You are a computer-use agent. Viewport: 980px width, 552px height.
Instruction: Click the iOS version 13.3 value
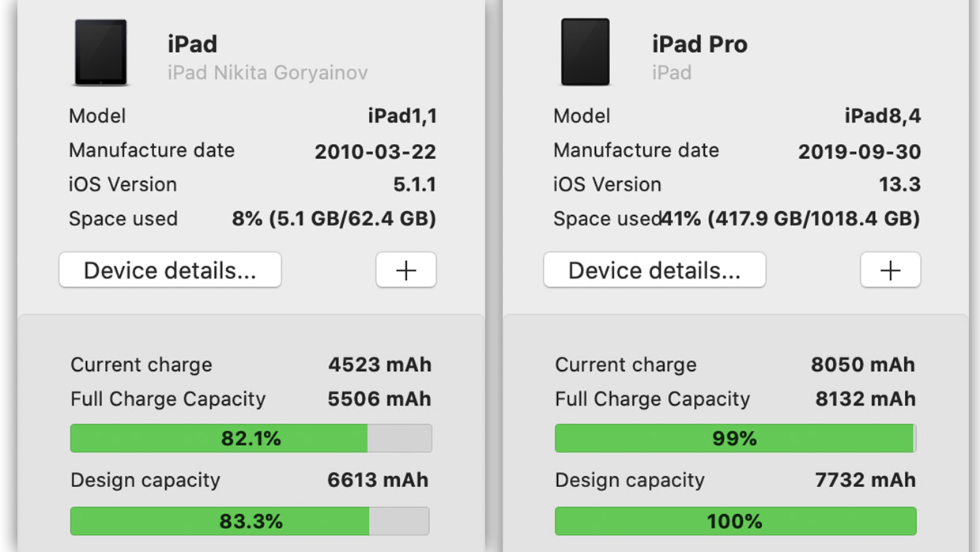point(899,185)
